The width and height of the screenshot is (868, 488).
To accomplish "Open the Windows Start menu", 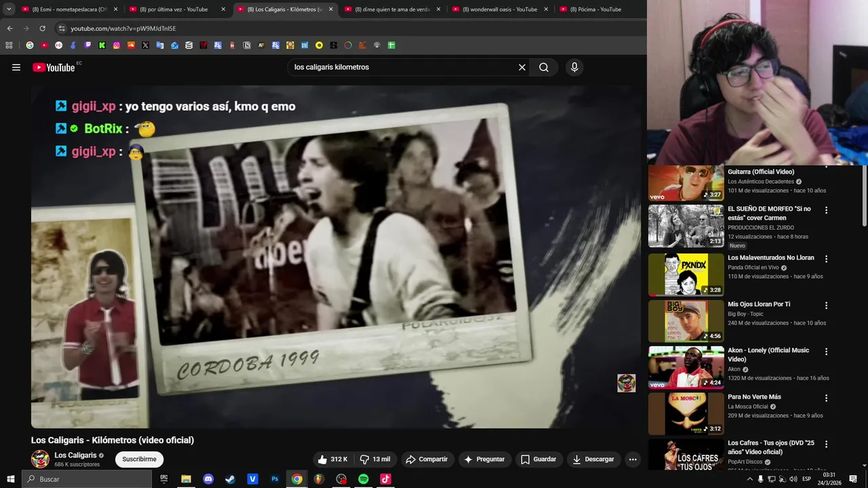I will point(10,479).
